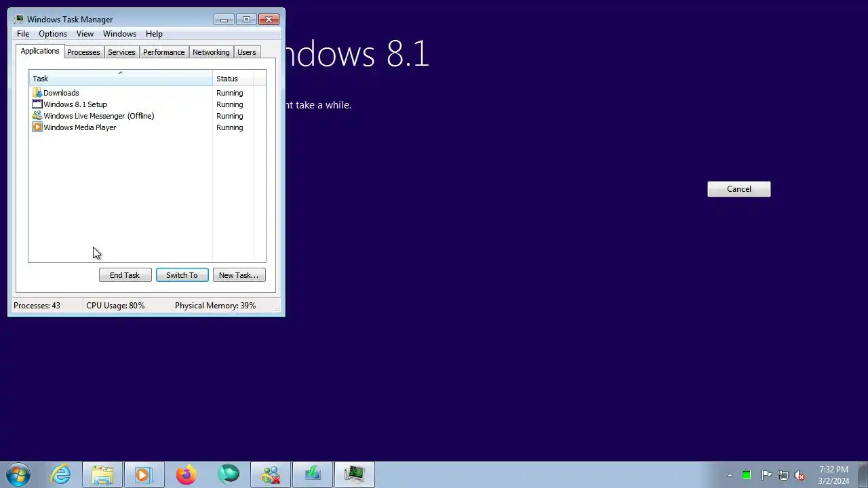Select the Downloads task name
This screenshot has height=488, width=868.
[x=61, y=93]
